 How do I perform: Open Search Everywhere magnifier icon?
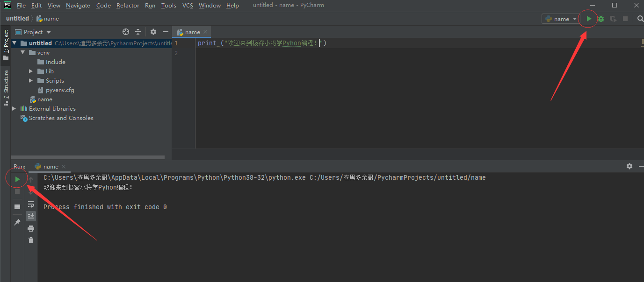(x=640, y=19)
